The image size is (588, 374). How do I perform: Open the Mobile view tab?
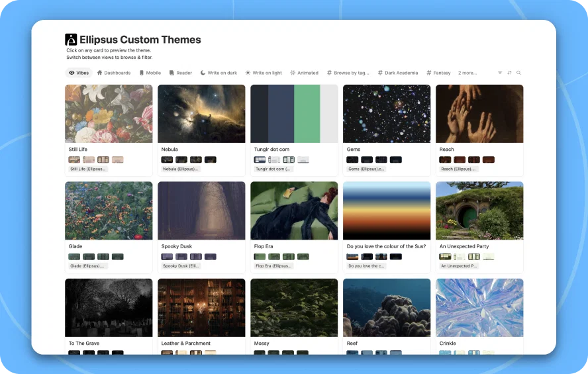(x=150, y=73)
